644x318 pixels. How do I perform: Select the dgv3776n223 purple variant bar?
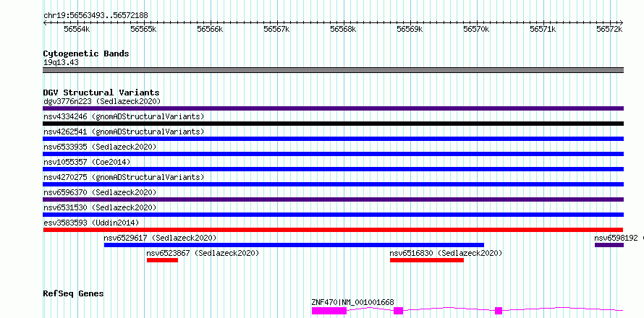coord(333,108)
